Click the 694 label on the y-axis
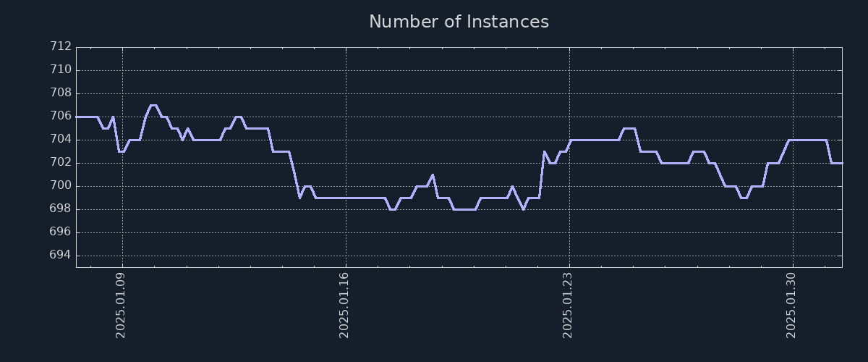868x362 pixels. pos(61,256)
